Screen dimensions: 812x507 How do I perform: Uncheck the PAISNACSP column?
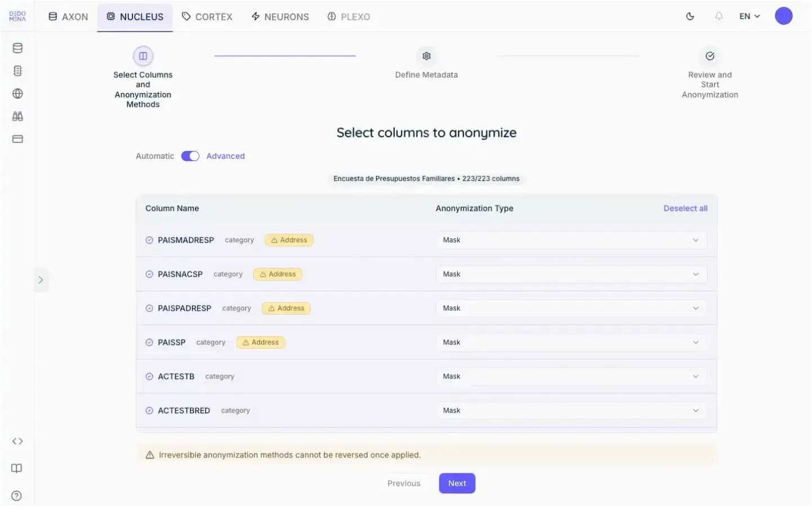click(149, 274)
